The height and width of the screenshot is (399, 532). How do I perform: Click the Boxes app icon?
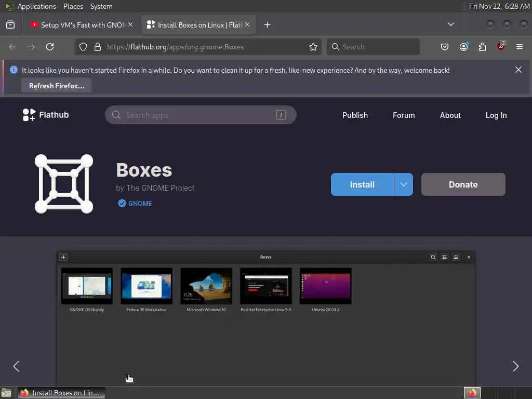(64, 184)
